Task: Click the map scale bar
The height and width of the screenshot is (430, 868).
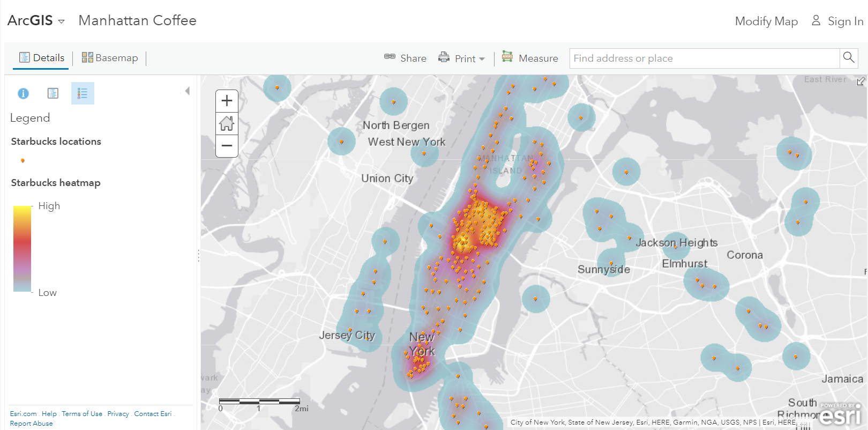Action: click(259, 401)
